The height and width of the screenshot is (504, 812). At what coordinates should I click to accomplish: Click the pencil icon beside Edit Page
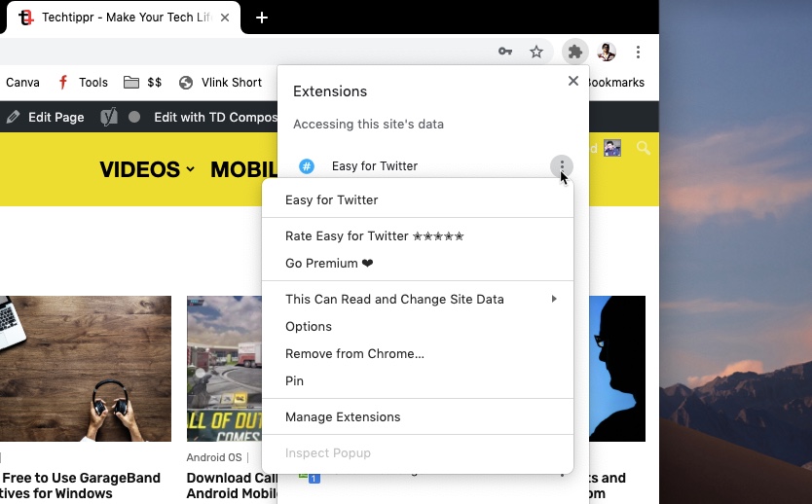point(13,118)
